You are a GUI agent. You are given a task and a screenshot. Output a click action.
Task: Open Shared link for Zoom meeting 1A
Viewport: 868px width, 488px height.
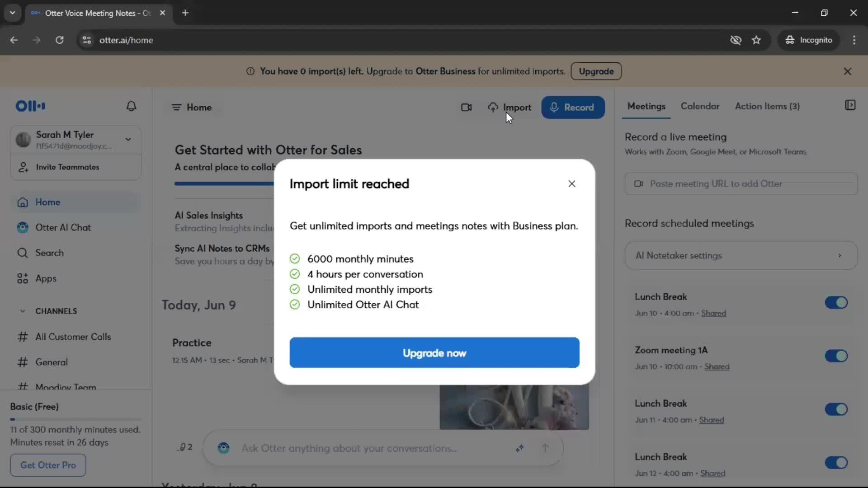[717, 367]
